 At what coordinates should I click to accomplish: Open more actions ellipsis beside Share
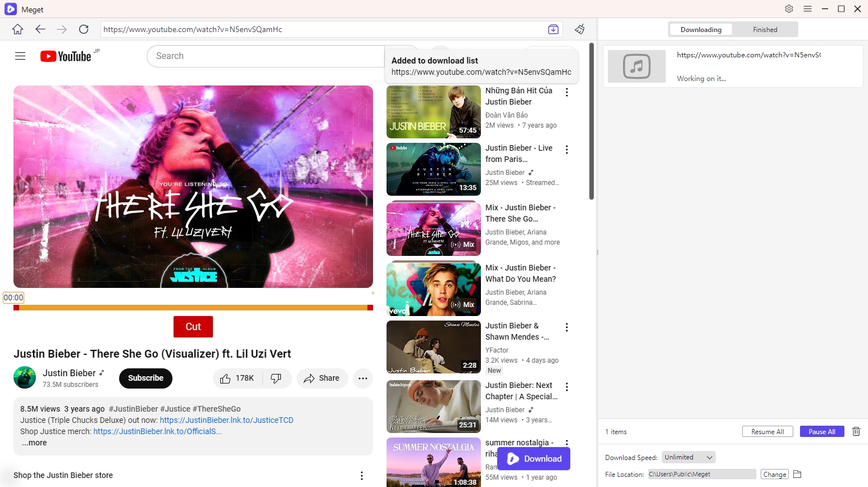[363, 378]
